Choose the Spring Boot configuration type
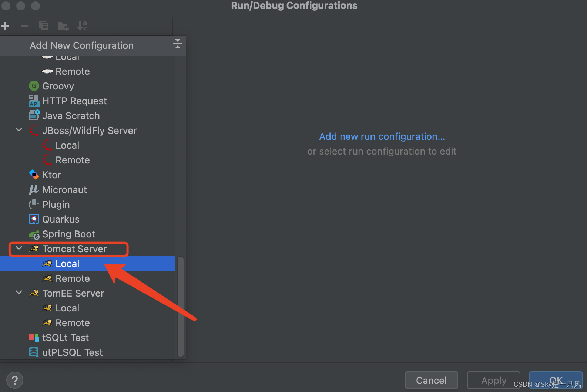Image resolution: width=587 pixels, height=392 pixels. 88,234
